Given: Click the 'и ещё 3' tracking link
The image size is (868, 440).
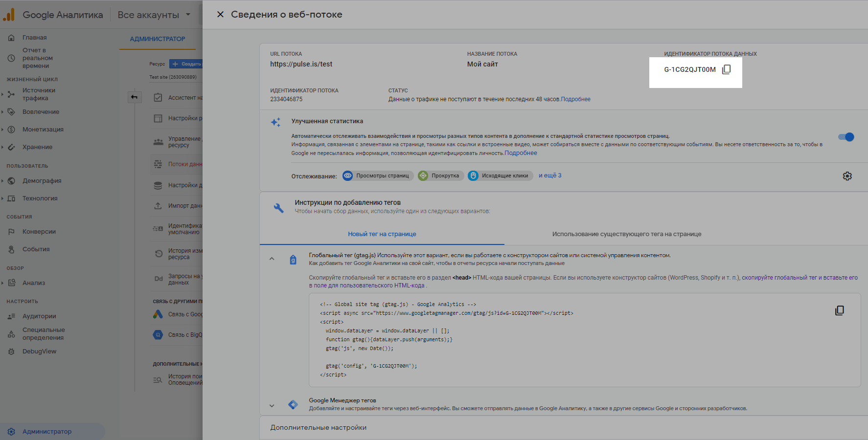Looking at the screenshot, I should coord(550,176).
